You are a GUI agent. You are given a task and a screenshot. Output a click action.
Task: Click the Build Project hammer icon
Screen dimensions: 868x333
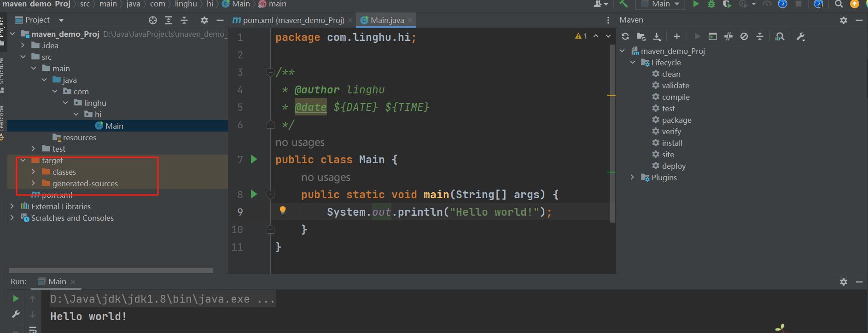point(623,4)
